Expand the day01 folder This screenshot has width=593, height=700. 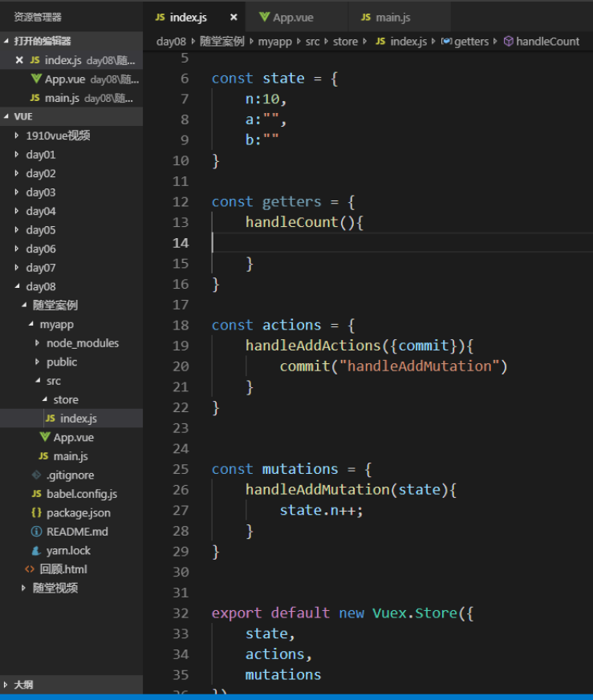tap(71, 155)
